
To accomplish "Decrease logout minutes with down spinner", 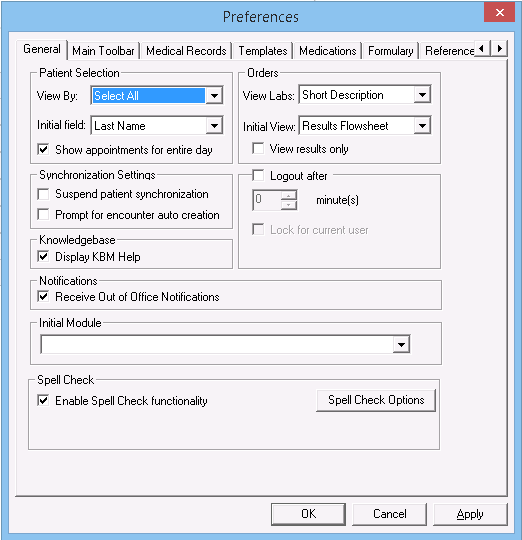I will tap(289, 205).
